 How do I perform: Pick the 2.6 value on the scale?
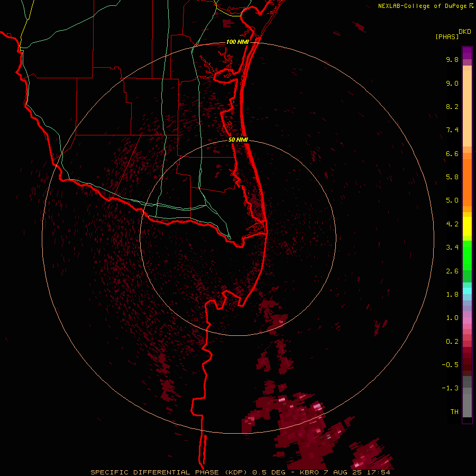452,271
